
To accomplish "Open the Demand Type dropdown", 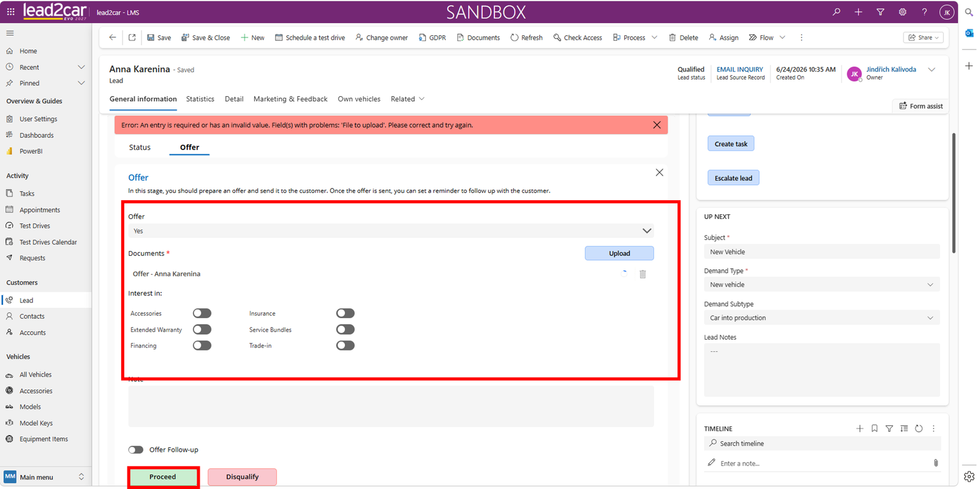I will [x=821, y=285].
